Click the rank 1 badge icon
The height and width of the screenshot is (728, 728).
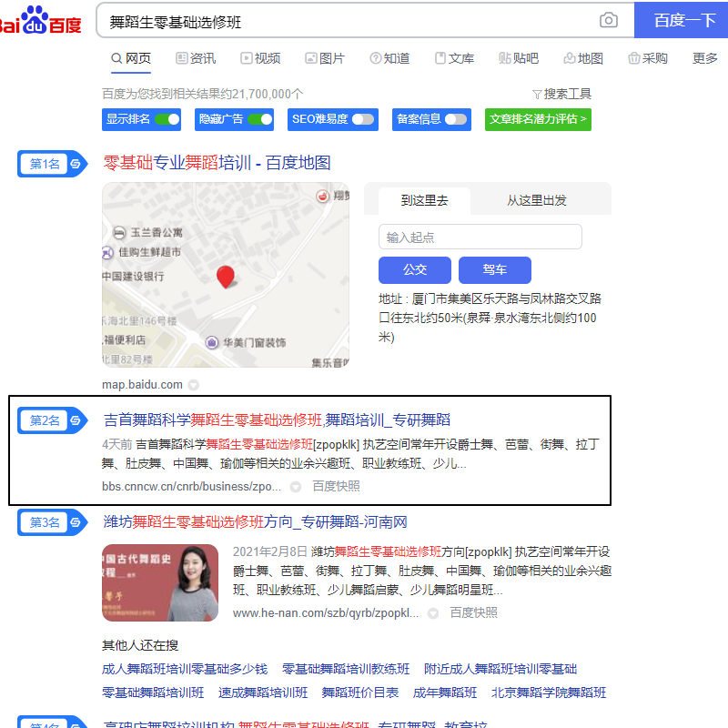(x=52, y=164)
